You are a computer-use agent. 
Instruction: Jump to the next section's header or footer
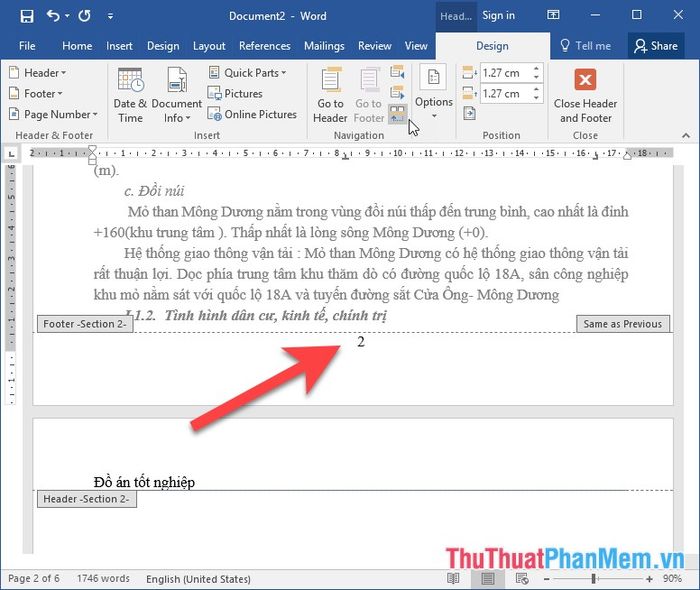click(x=397, y=92)
